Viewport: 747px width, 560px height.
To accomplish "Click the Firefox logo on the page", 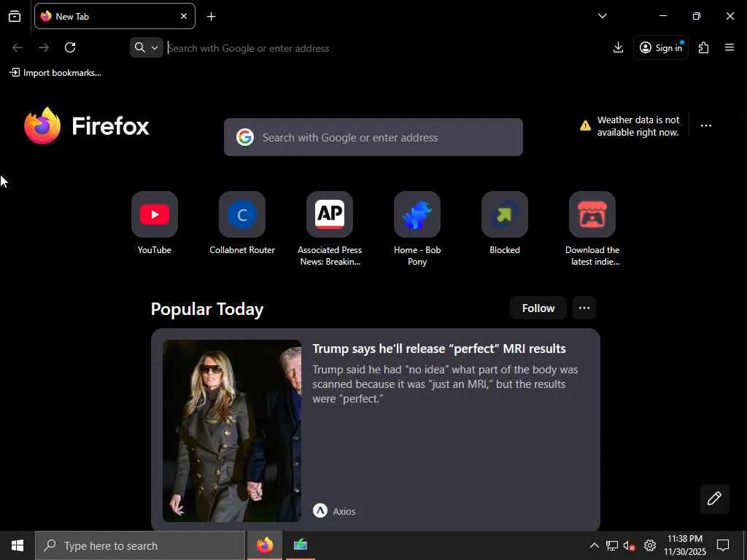I will [x=87, y=125].
